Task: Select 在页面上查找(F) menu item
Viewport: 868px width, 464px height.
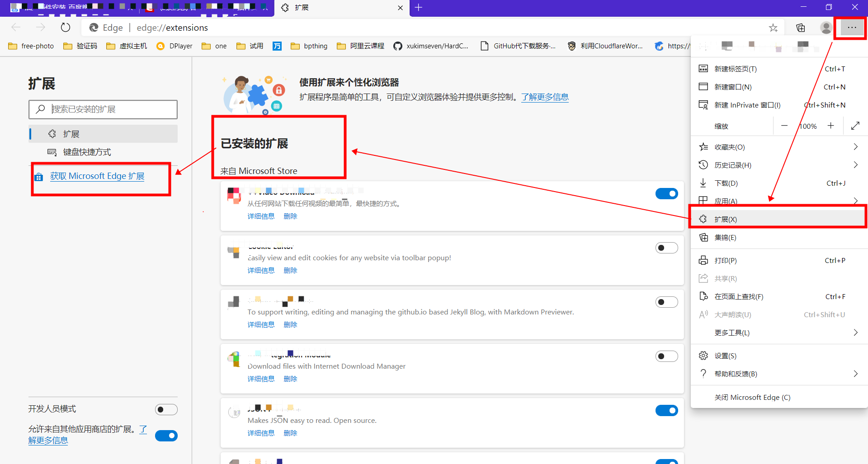Action: point(779,297)
